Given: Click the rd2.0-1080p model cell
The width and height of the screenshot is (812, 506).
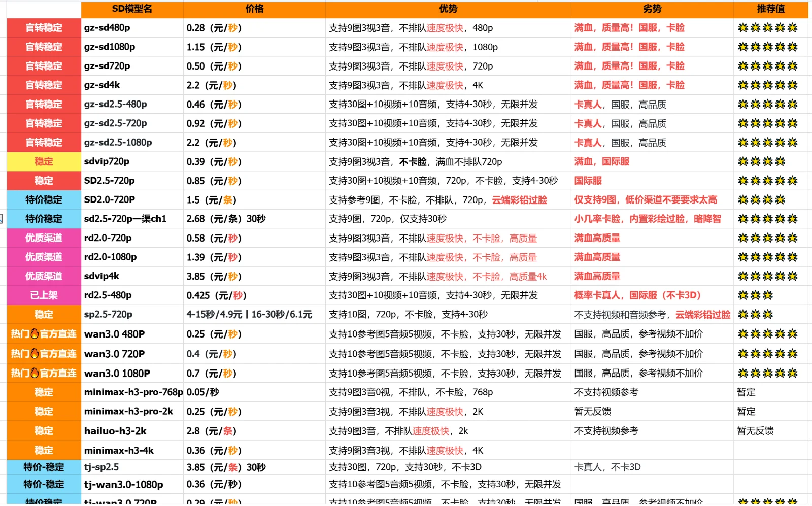Looking at the screenshot, I should click(x=132, y=257).
